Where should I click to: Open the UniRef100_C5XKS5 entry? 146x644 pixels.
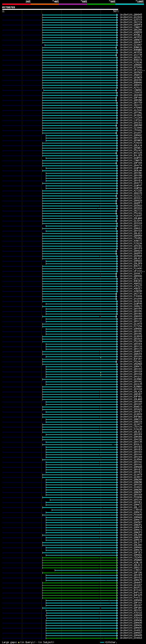coord(131,93)
